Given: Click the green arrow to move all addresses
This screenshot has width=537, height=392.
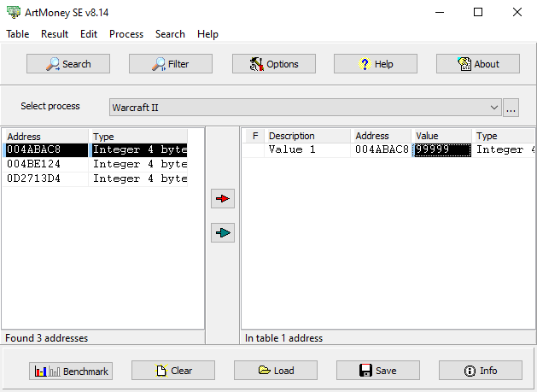Looking at the screenshot, I should coord(223,233).
